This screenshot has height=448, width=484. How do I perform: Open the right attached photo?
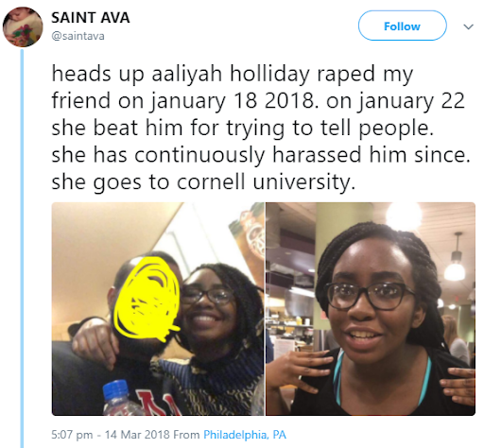(371, 309)
